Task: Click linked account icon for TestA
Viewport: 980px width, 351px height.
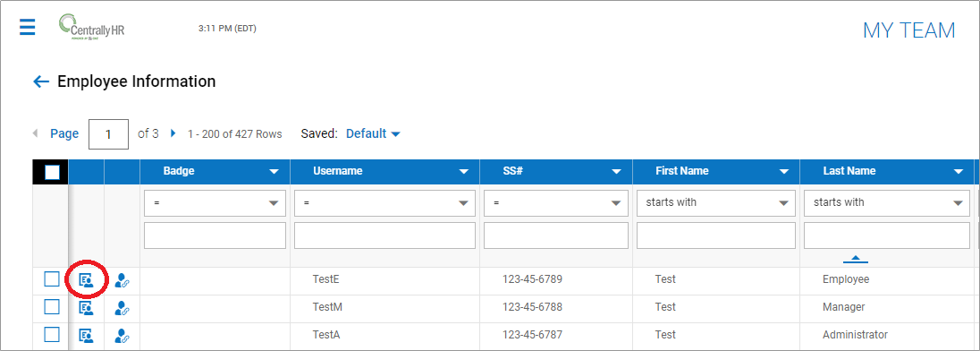Action: click(122, 336)
